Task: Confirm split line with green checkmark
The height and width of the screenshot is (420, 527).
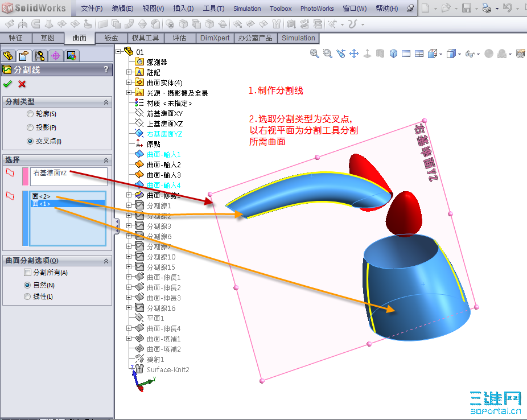Action: point(7,84)
